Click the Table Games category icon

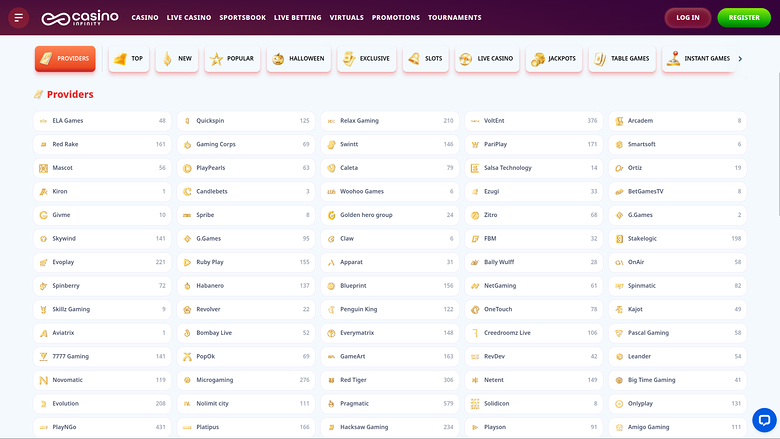[600, 59]
